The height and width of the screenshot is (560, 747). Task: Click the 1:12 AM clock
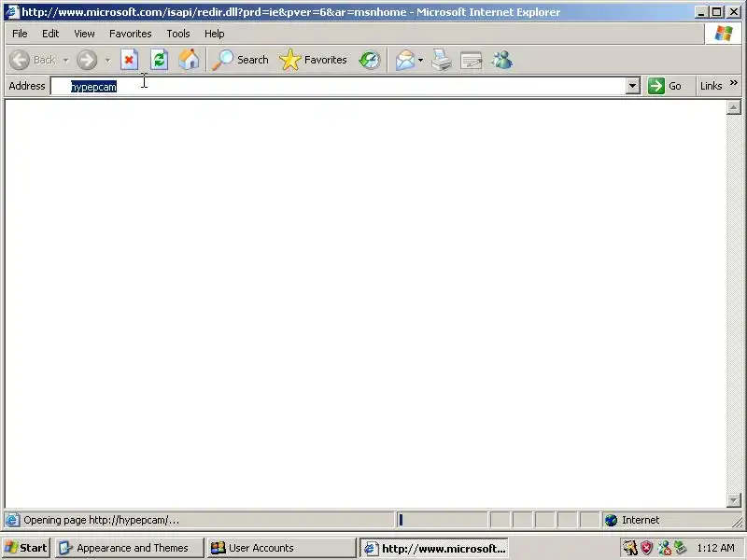(715, 548)
